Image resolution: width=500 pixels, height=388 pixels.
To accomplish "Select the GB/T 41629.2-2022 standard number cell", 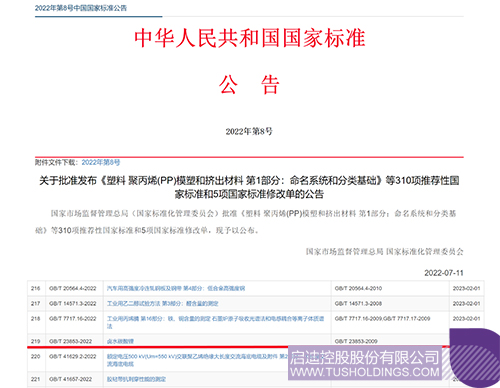I will coord(73,357).
